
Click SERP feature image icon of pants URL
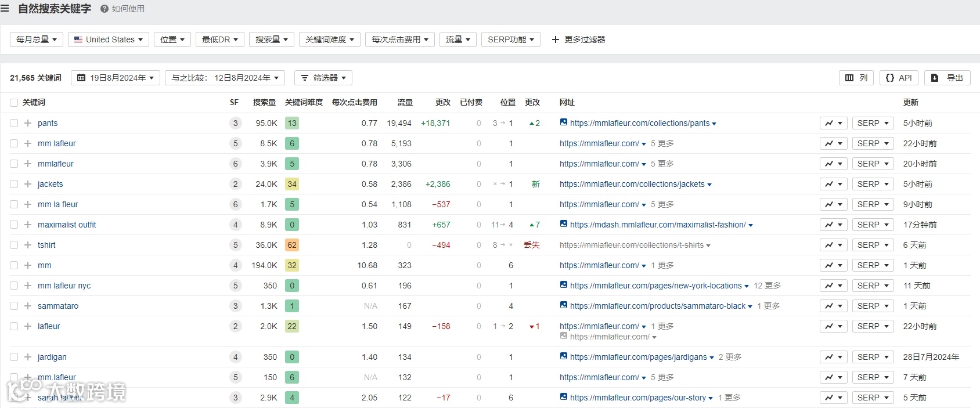564,122
